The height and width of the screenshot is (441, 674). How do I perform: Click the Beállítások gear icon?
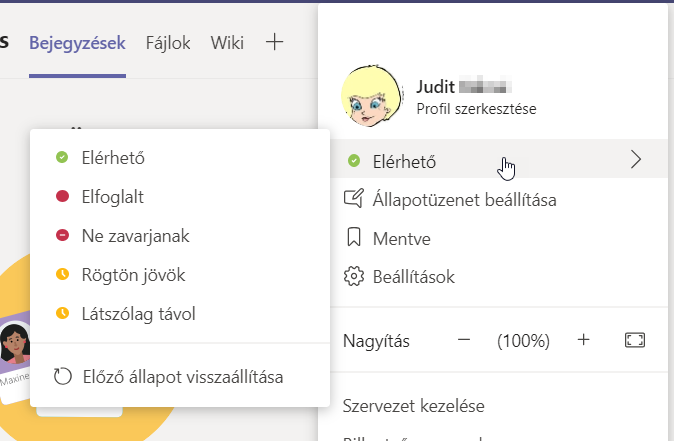tap(353, 276)
